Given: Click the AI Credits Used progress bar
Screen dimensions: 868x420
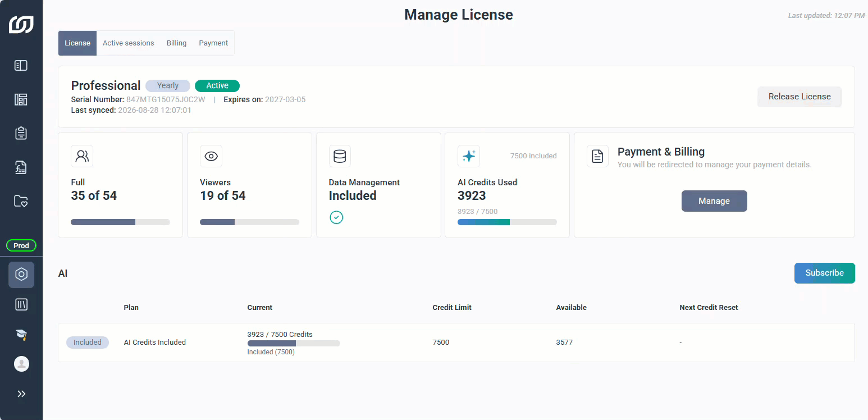Looking at the screenshot, I should pos(507,222).
